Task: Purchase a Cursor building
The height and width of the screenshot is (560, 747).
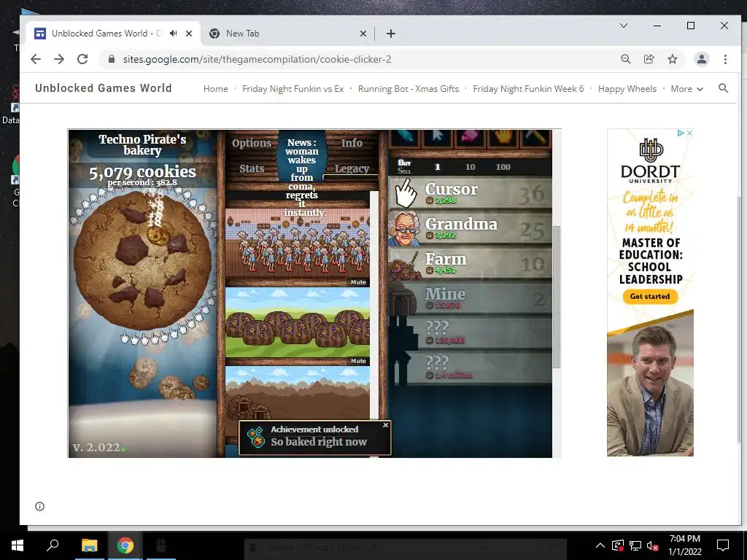Action: pos(470,192)
